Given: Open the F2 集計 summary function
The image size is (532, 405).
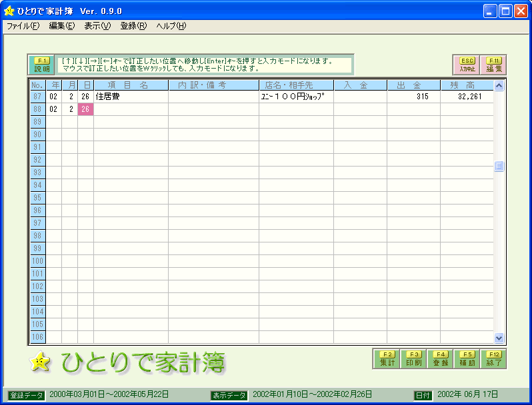Looking at the screenshot, I should (387, 359).
